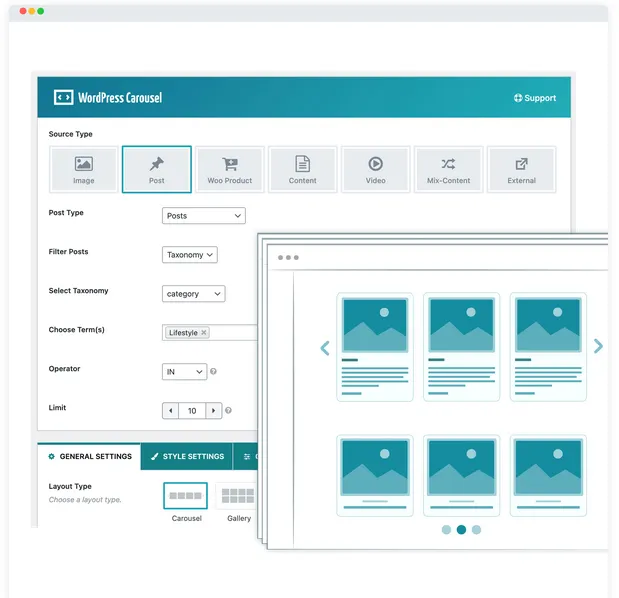Open the Operator IN dropdown
Viewport: 619px width, 598px height.
pos(184,372)
